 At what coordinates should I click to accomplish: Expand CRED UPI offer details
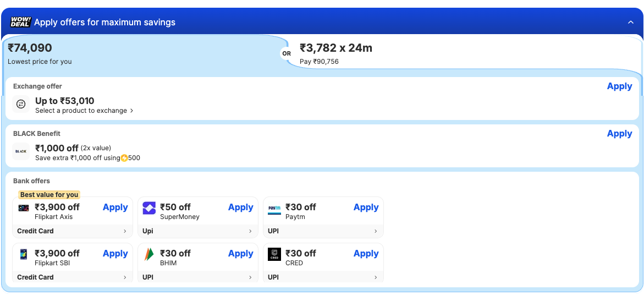click(x=323, y=277)
